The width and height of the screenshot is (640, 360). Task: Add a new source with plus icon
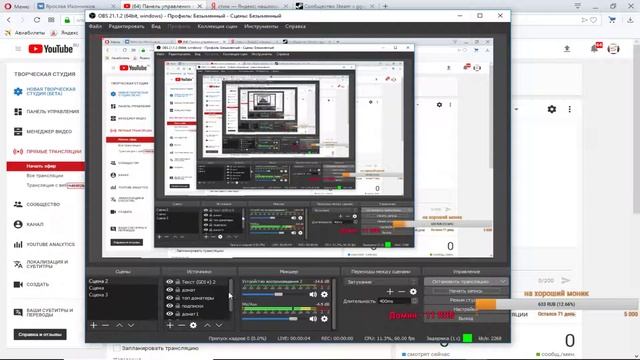pyautogui.click(x=170, y=325)
